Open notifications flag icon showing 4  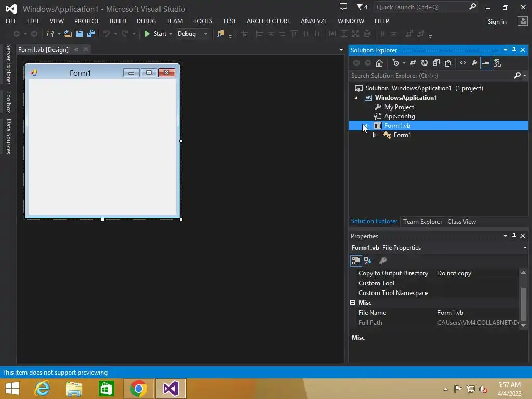pos(362,7)
